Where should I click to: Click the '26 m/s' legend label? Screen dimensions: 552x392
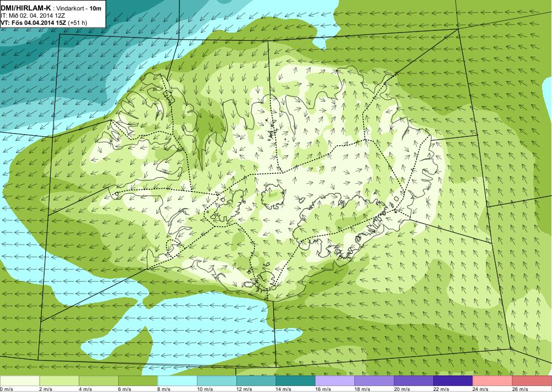(521, 389)
